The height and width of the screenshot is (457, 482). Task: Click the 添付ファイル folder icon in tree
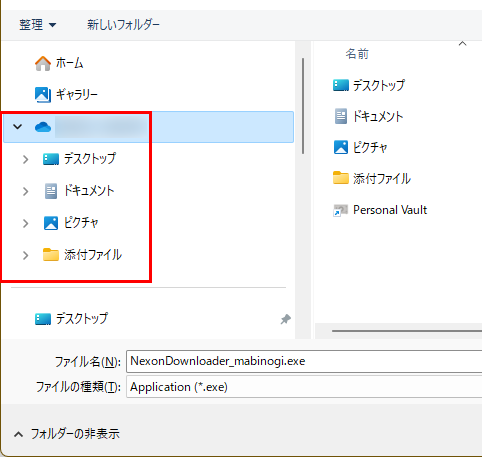click(51, 254)
